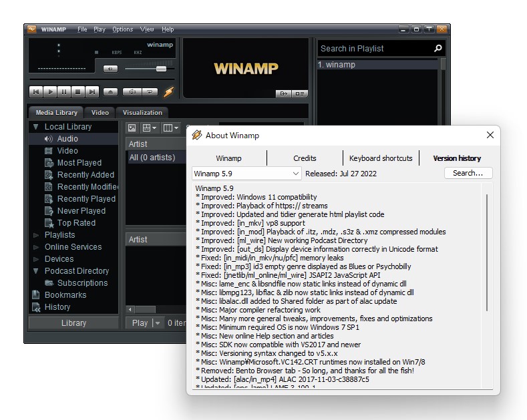Open the Top Rated view
Screen dimensions: 527x420
click(x=76, y=223)
